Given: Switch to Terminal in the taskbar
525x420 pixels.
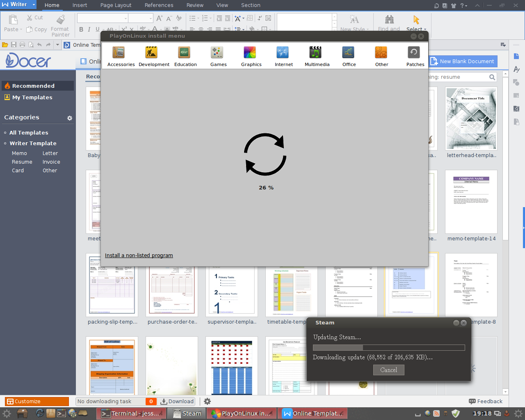Looking at the screenshot, I should pyautogui.click(x=131, y=413).
